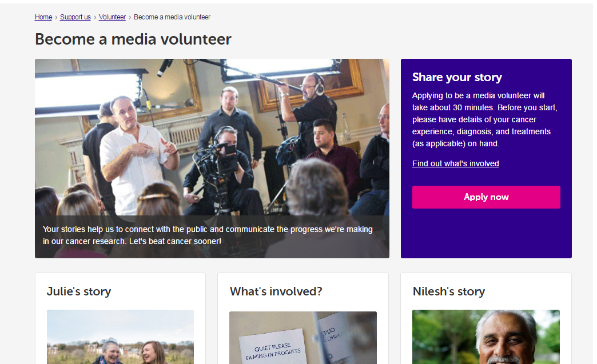Click the film crew hero photo
Image resolution: width=597 pixels, height=364 pixels.
coord(212,137)
